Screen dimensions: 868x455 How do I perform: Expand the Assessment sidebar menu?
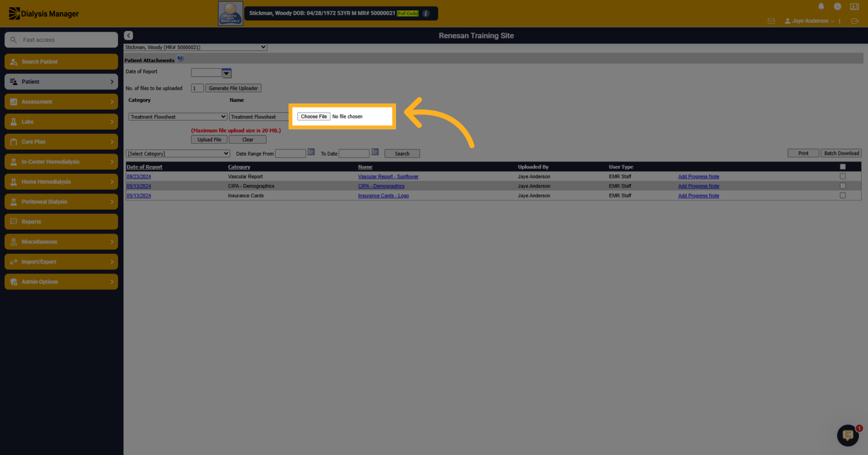pyautogui.click(x=61, y=102)
